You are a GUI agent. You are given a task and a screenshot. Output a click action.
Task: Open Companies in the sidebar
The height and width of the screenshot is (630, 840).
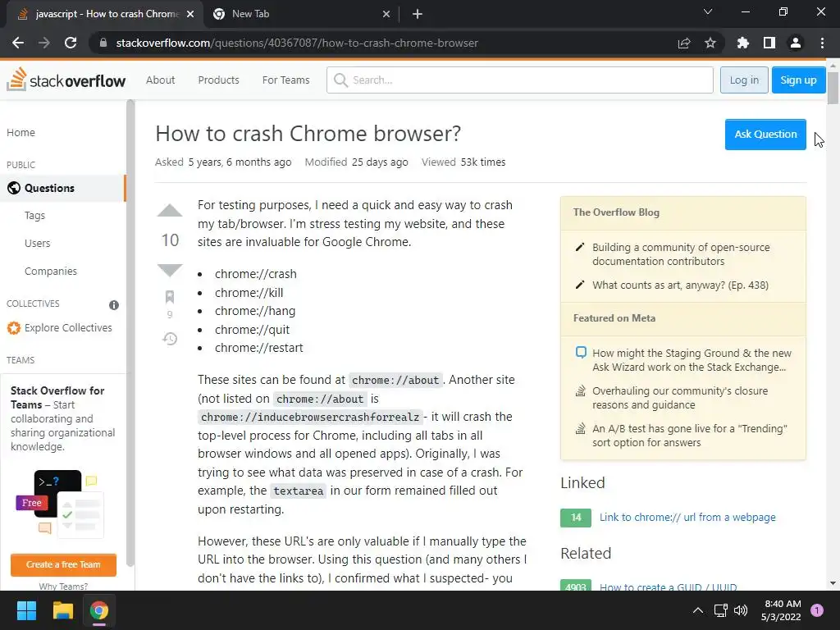coord(50,271)
